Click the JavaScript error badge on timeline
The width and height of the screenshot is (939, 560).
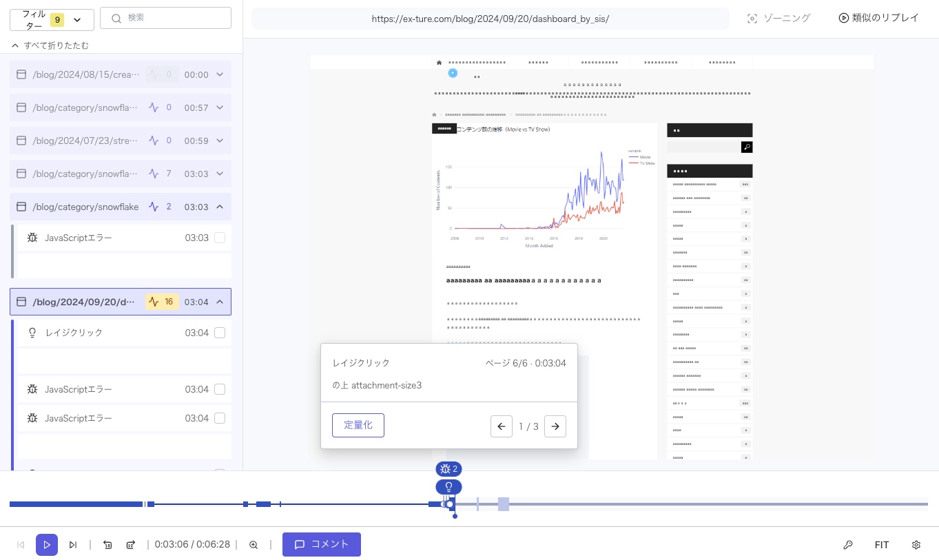(x=448, y=469)
